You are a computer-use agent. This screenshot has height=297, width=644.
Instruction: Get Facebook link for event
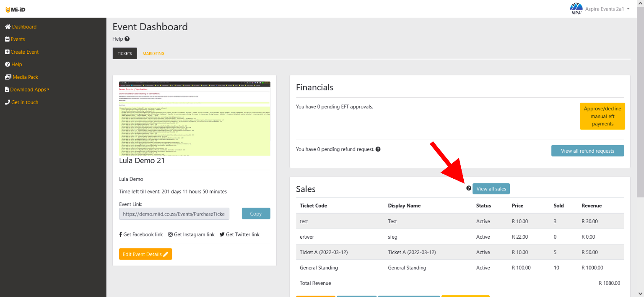141,234
